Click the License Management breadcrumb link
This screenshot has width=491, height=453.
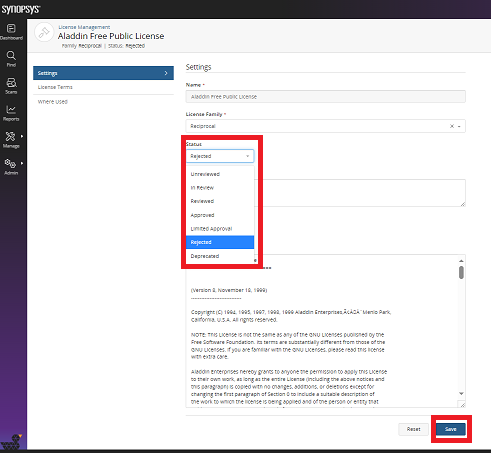click(x=84, y=27)
